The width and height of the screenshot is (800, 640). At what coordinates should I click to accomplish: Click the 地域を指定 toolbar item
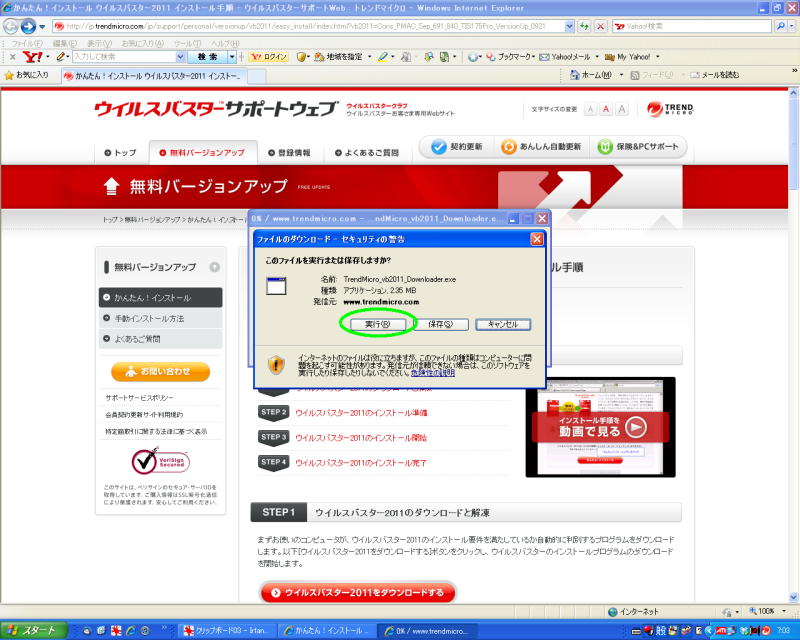click(339, 57)
